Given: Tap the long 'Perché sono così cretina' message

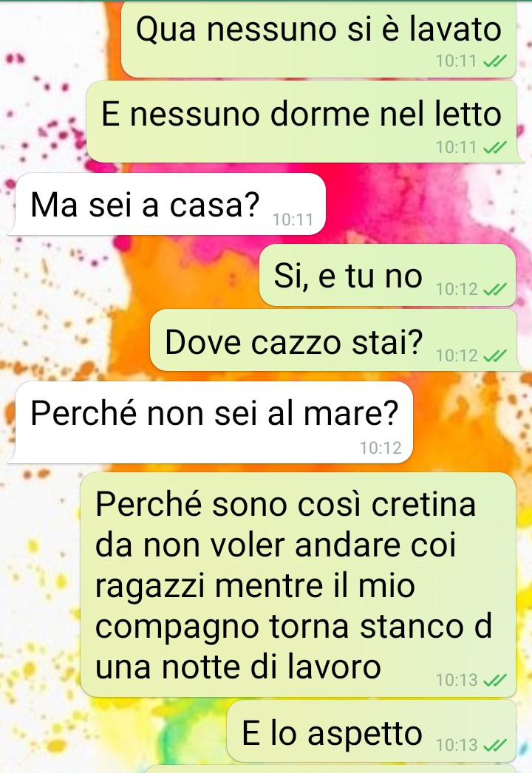Looking at the screenshot, I should (x=299, y=585).
